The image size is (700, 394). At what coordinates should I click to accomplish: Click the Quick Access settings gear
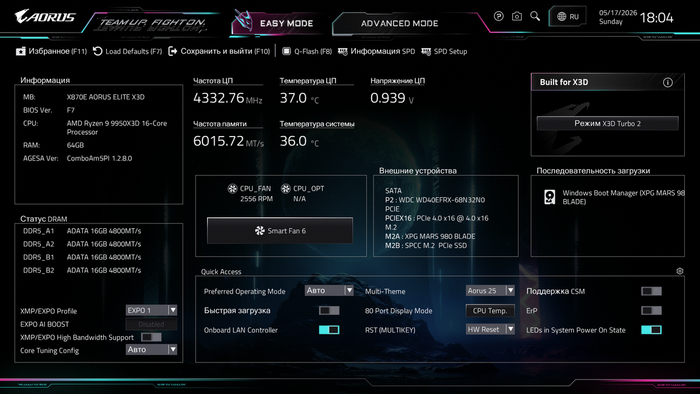[x=679, y=271]
